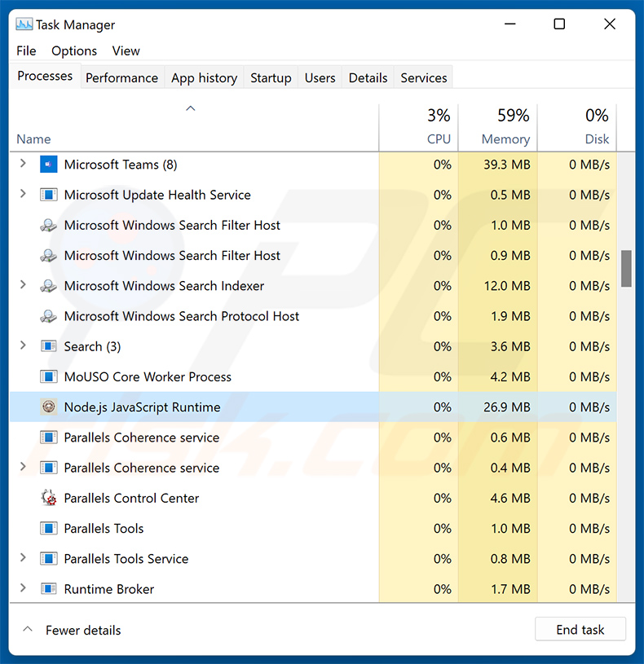Screen dimensions: 644x664
Task: Switch to the Performance tab
Action: point(121,78)
